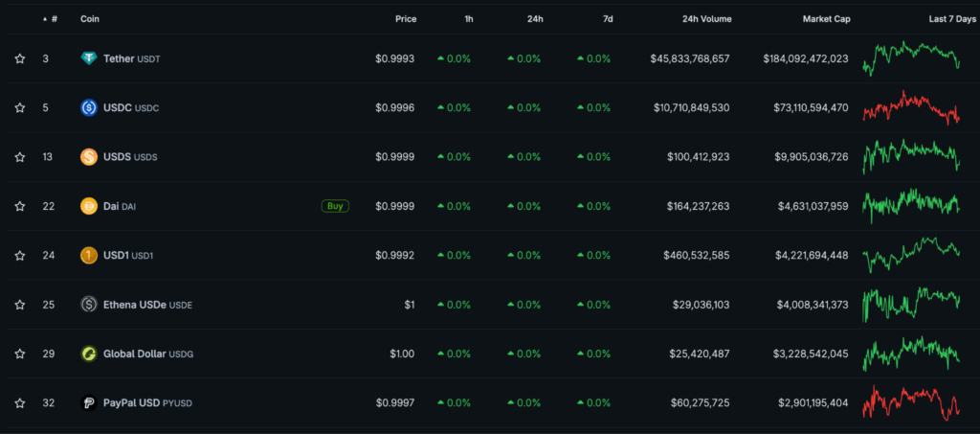
Task: Click USD1 24h volume $460,532,585
Action: coord(697,256)
